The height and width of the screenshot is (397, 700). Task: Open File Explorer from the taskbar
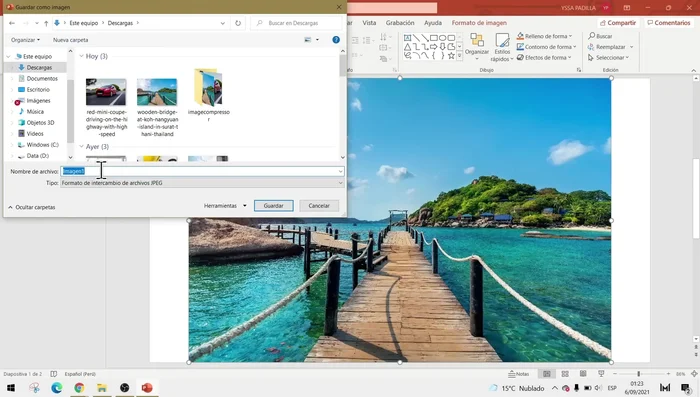102,388
